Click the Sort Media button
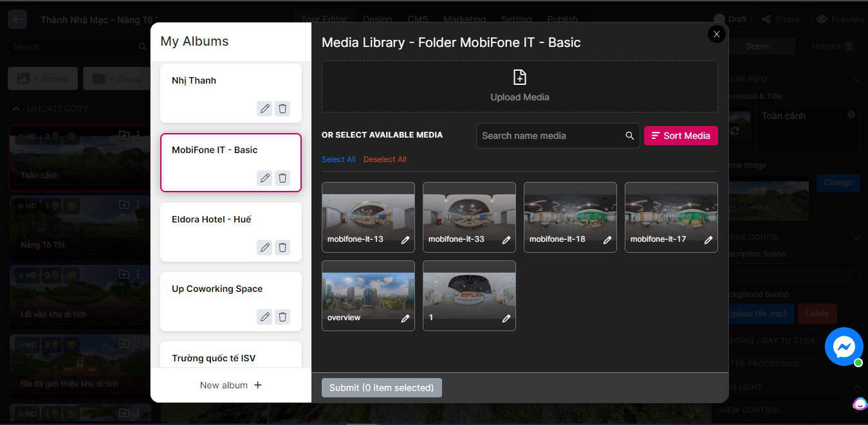The image size is (868, 425). tap(681, 136)
